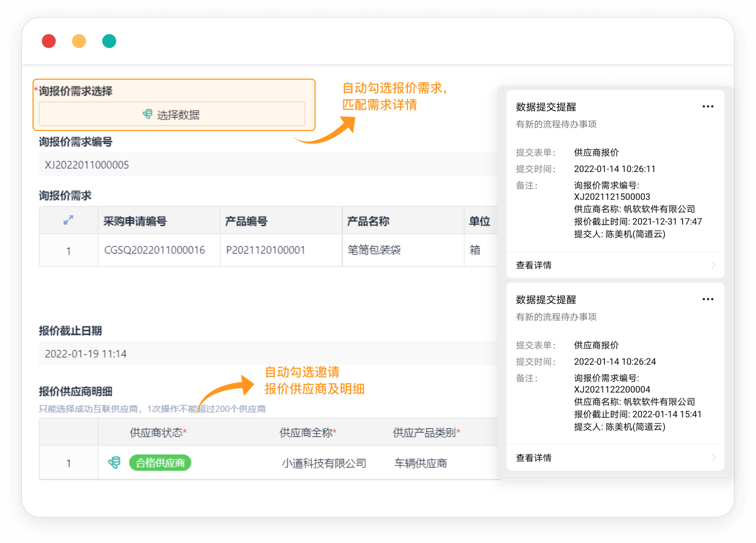Open more options on first 数据提交提醒 card
Screen dimensions: 756x543
click(x=708, y=106)
